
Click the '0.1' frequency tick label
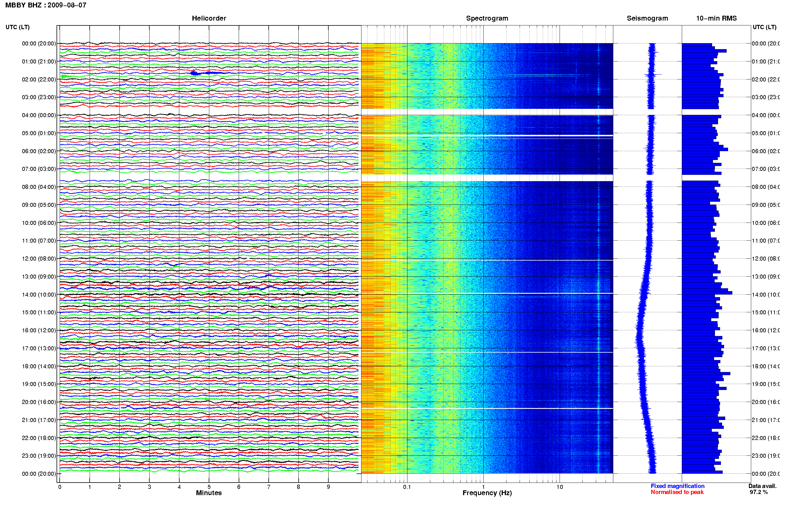407,487
